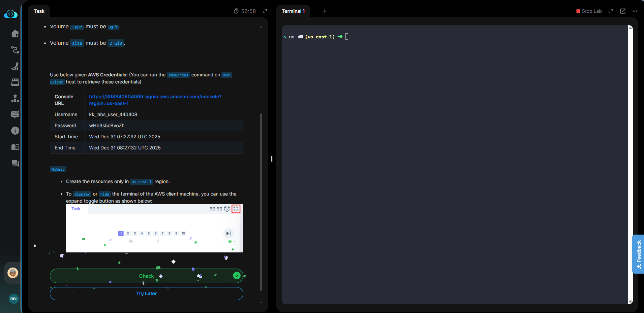Click the Check button
Screen dimensions: 644x313
pos(147,276)
